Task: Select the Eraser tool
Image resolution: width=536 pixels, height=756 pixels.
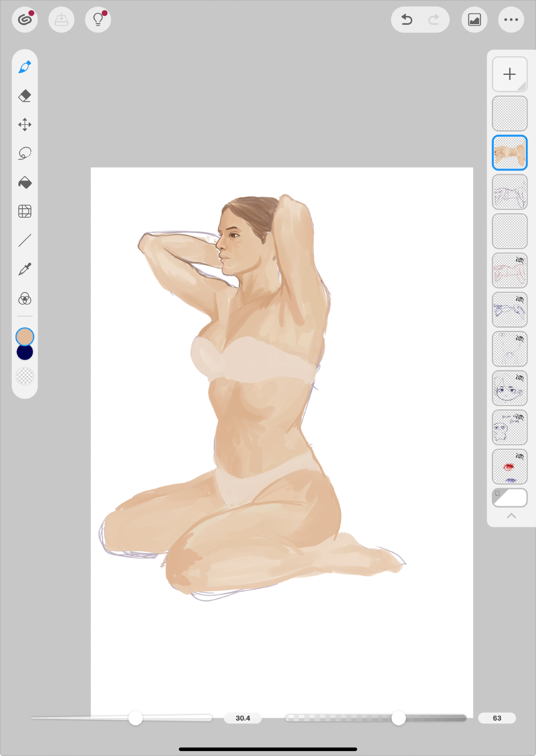Action: [25, 96]
